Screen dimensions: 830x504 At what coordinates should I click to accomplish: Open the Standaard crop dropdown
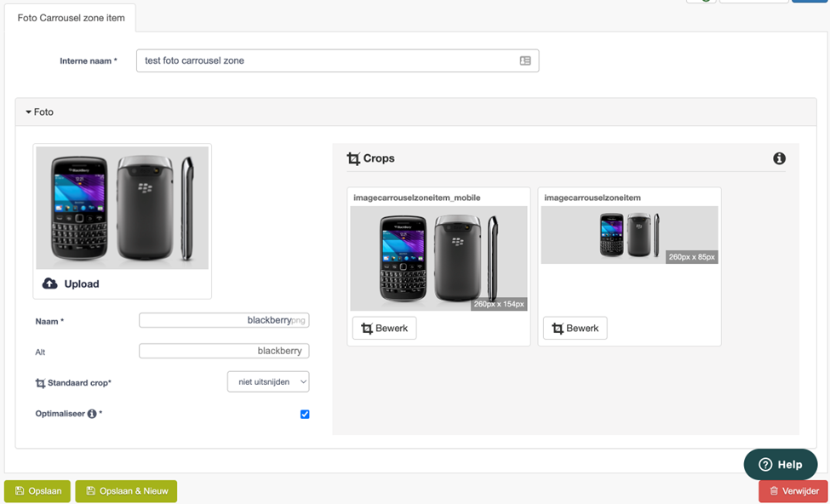click(x=268, y=381)
